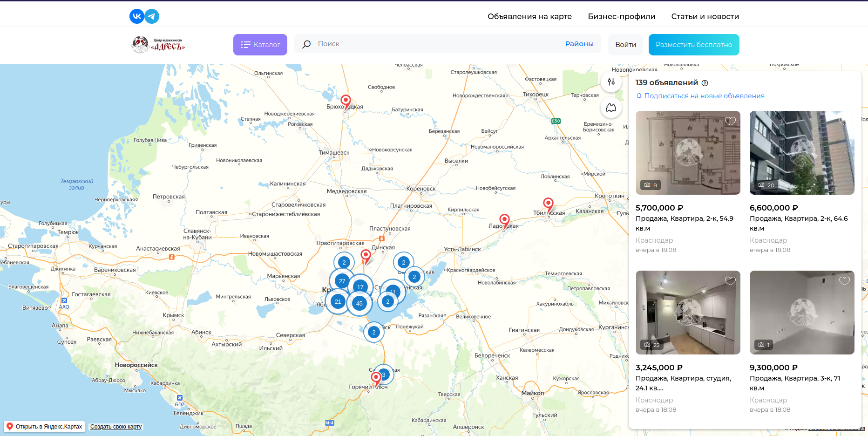Subscribe via Подписаться на новые объявления link
Image resolution: width=868 pixels, height=436 pixels.
pyautogui.click(x=704, y=96)
